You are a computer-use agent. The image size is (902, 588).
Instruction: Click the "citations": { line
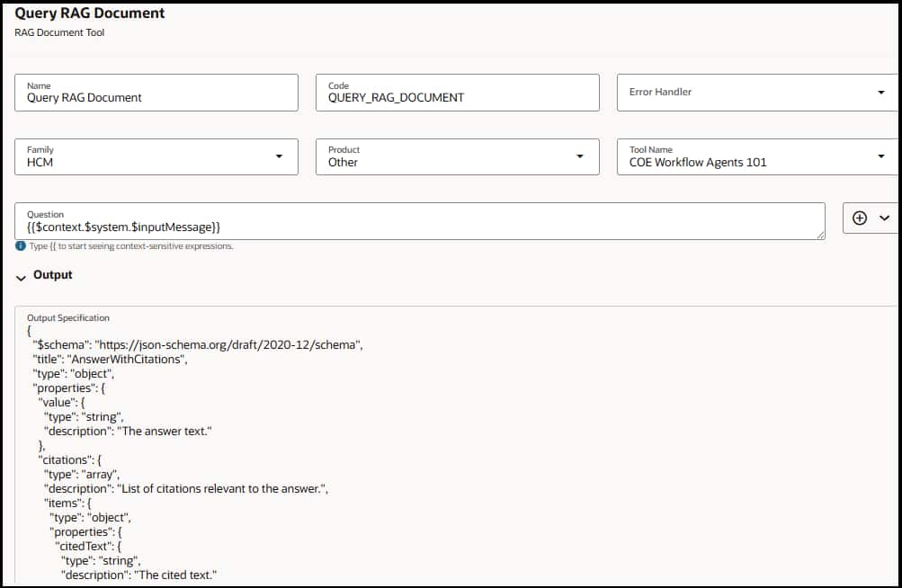point(69,459)
